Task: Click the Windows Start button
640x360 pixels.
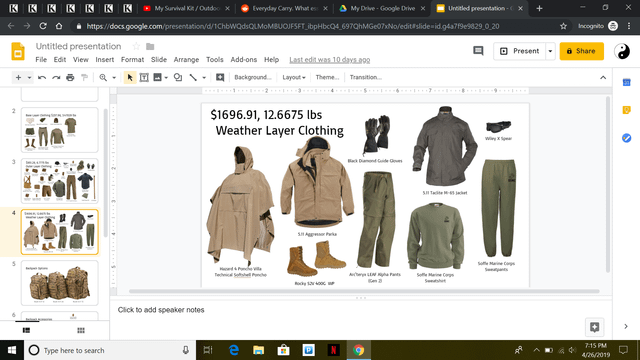Action: pos(12,350)
